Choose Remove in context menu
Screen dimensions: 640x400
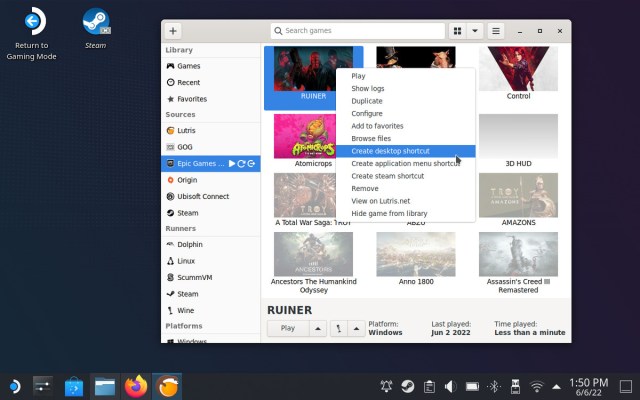[405, 189]
